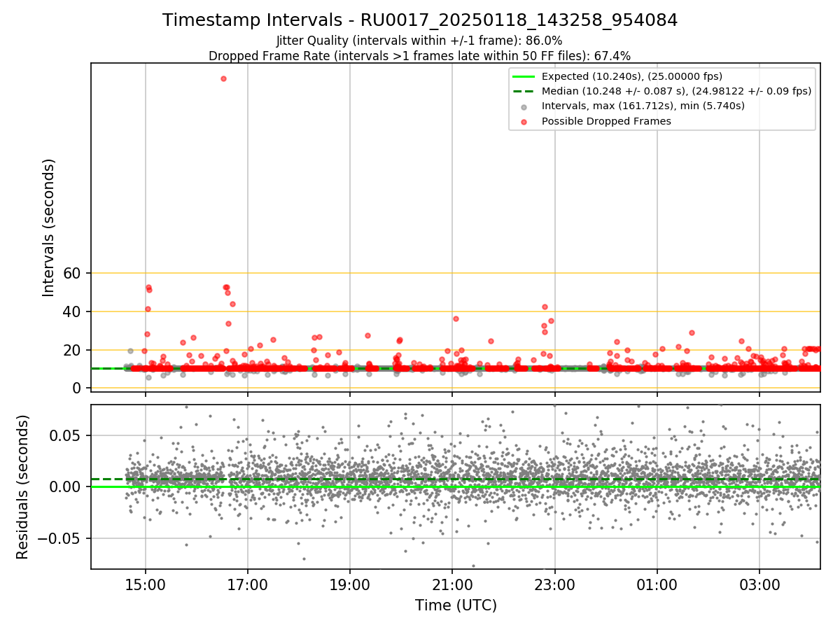The height and width of the screenshot is (630, 840).
Task: Click the plot title 'Timestamp Intervals - RU0017_20250118_143258_954084'
Action: click(x=420, y=20)
